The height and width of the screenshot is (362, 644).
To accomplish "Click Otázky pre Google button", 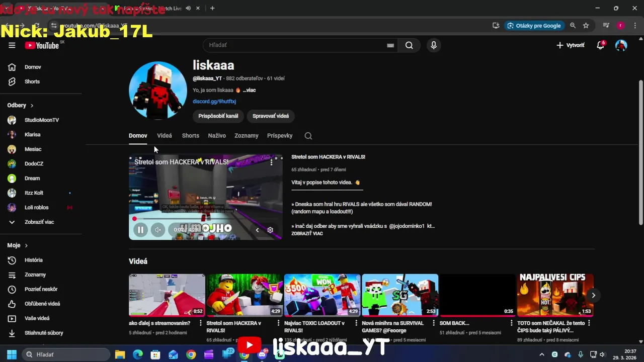I will (x=534, y=26).
